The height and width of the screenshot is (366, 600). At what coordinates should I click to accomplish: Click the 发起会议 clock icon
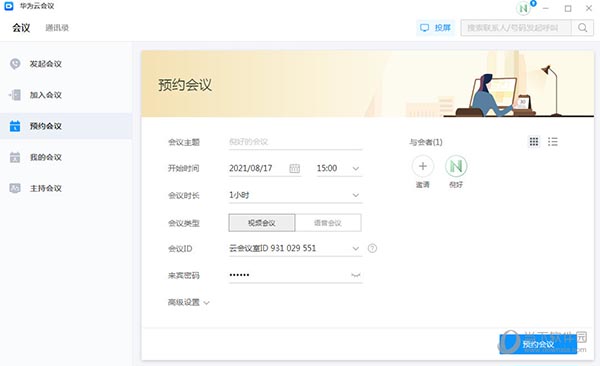(x=15, y=64)
